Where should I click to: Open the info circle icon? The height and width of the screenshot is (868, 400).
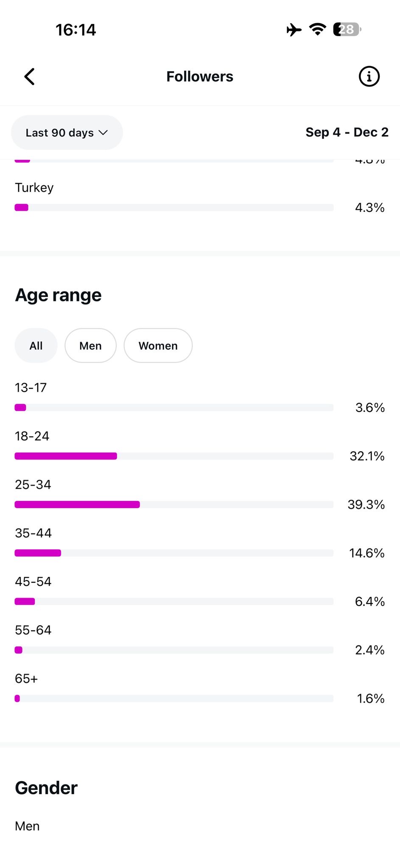tap(369, 77)
